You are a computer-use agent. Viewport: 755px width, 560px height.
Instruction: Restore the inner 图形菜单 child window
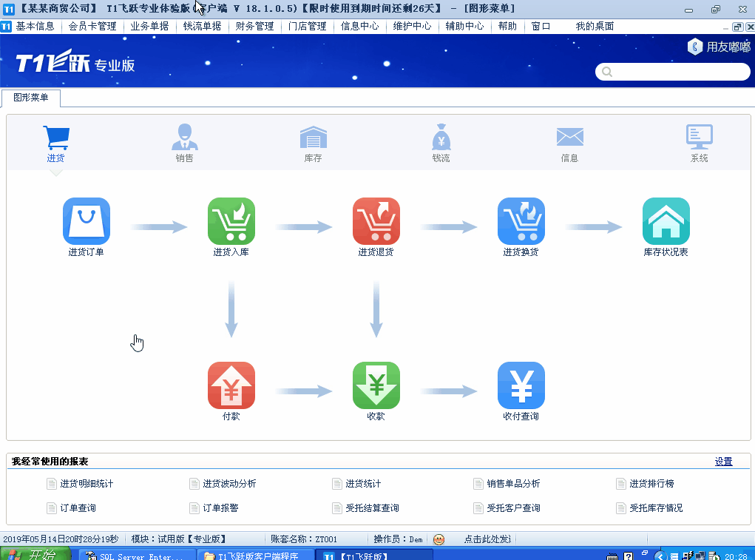(737, 27)
